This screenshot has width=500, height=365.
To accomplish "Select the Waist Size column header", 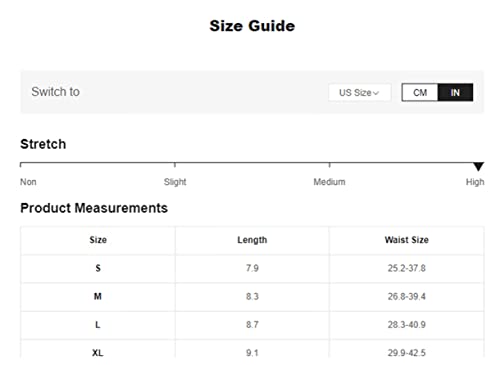I will point(407,240).
